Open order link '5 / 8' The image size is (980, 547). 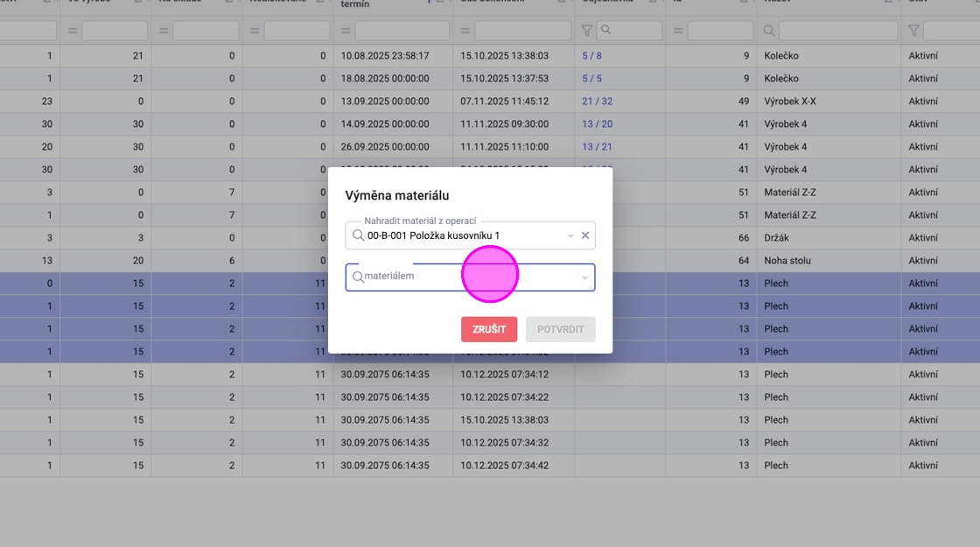pyautogui.click(x=591, y=56)
